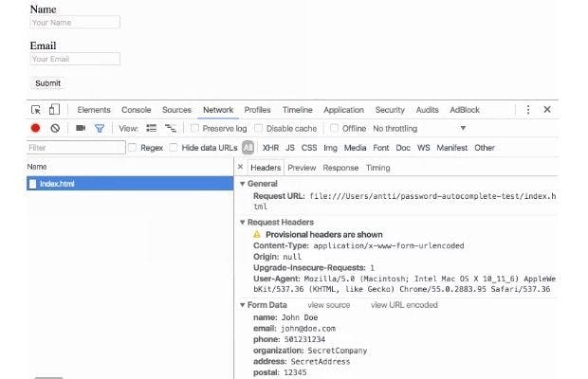This screenshot has height=379, width=588.
Task: Close the DevTools panel
Action: [547, 109]
